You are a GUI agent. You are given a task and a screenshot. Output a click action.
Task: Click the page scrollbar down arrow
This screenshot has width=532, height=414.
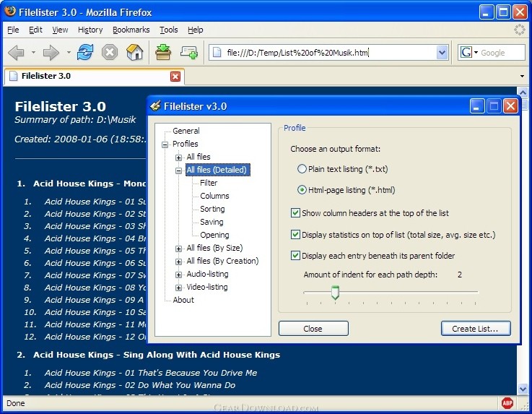523,389
